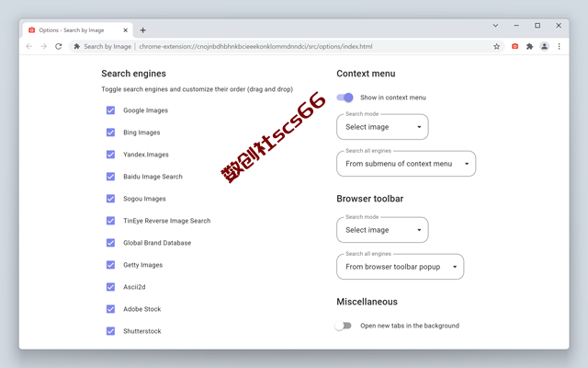Click the browser back arrow
The height and width of the screenshot is (368, 588).
pos(28,46)
